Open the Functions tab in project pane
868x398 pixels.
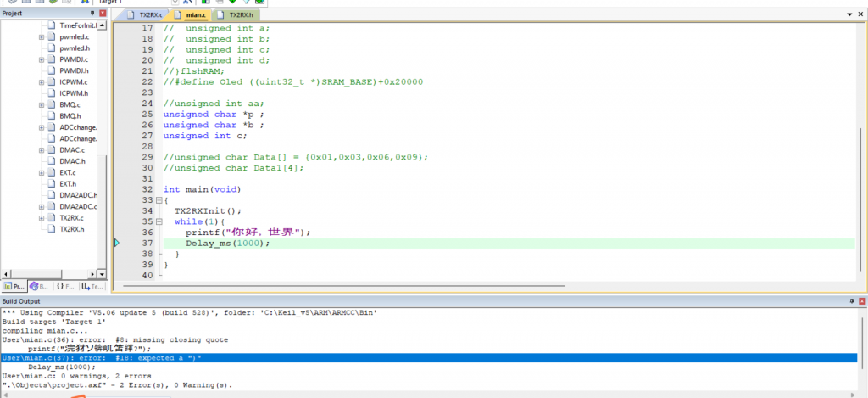(64, 286)
